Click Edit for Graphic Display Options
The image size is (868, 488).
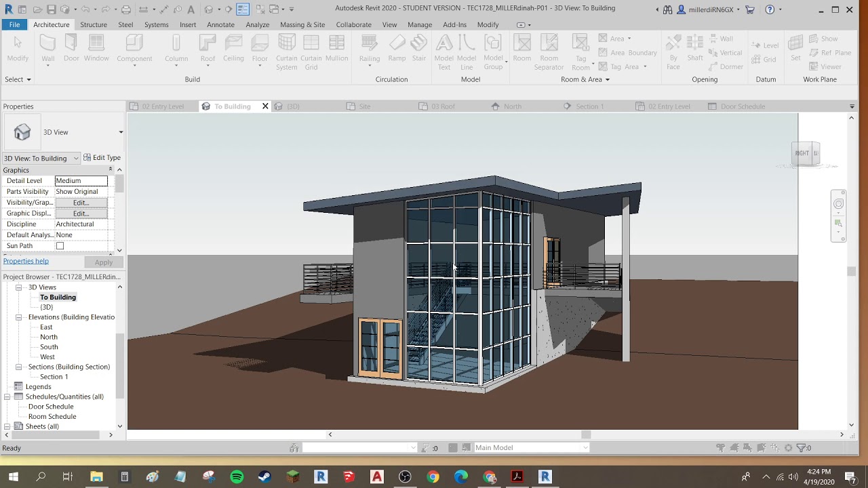[81, 213]
